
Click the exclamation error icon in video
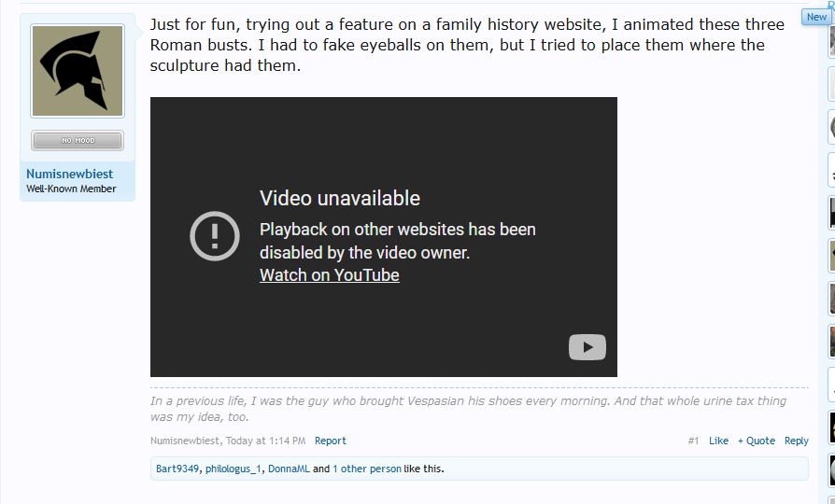point(215,235)
